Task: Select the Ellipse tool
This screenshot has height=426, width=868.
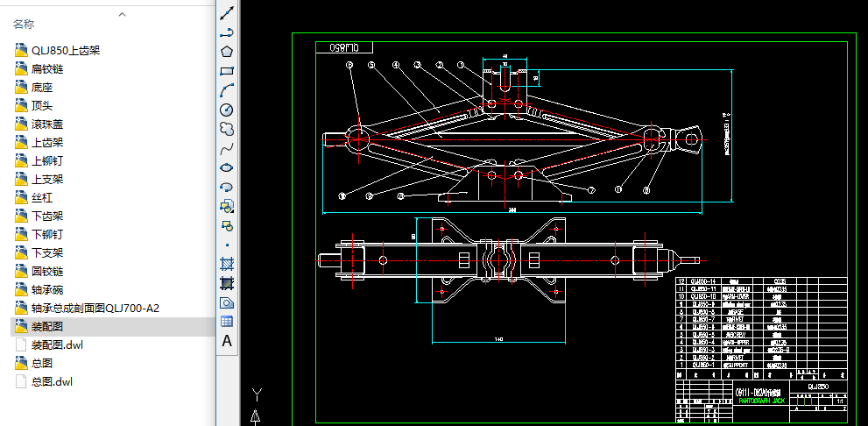Action: 227,167
